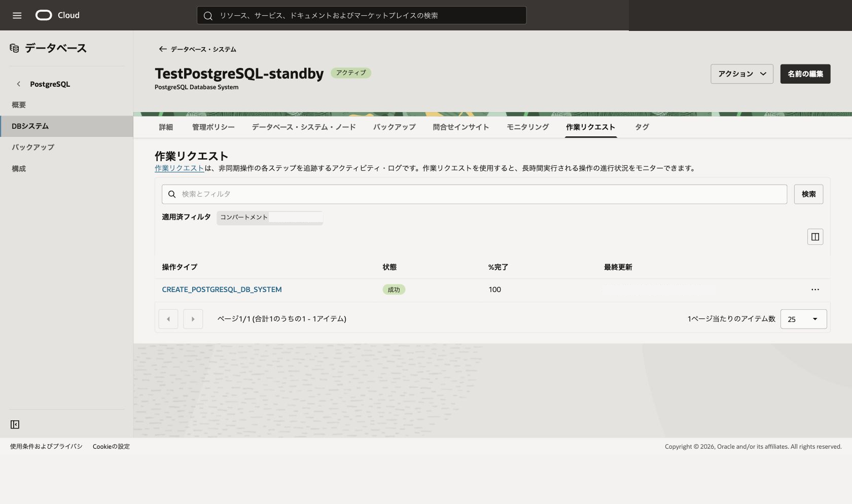Open the CREATE_POSTGRESQL_DB_SYSTEM work request link

(222, 290)
